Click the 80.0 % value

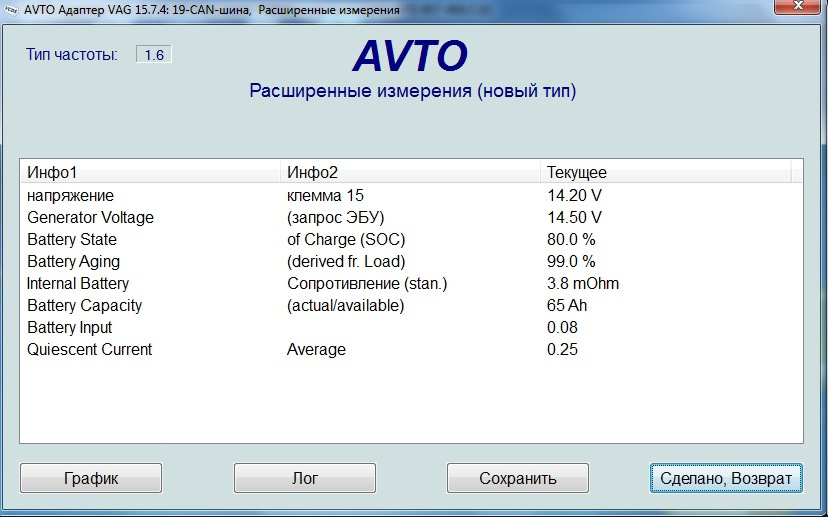pyautogui.click(x=571, y=240)
